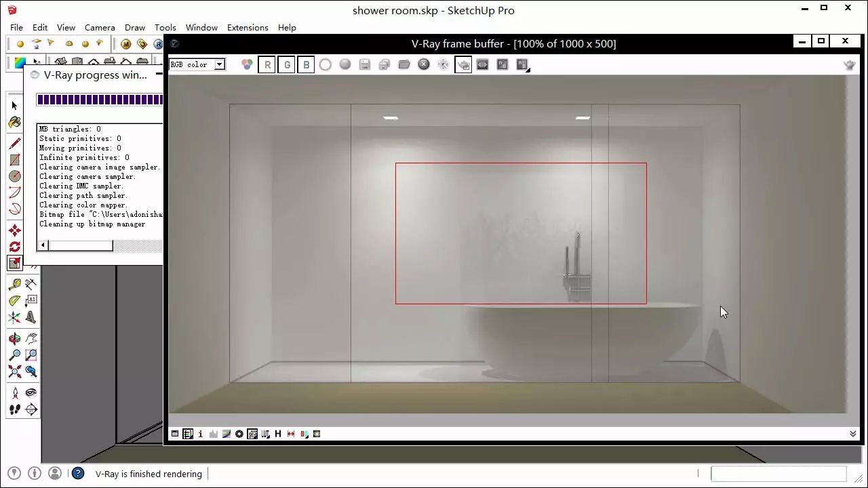Toggle the Green channel button

287,64
